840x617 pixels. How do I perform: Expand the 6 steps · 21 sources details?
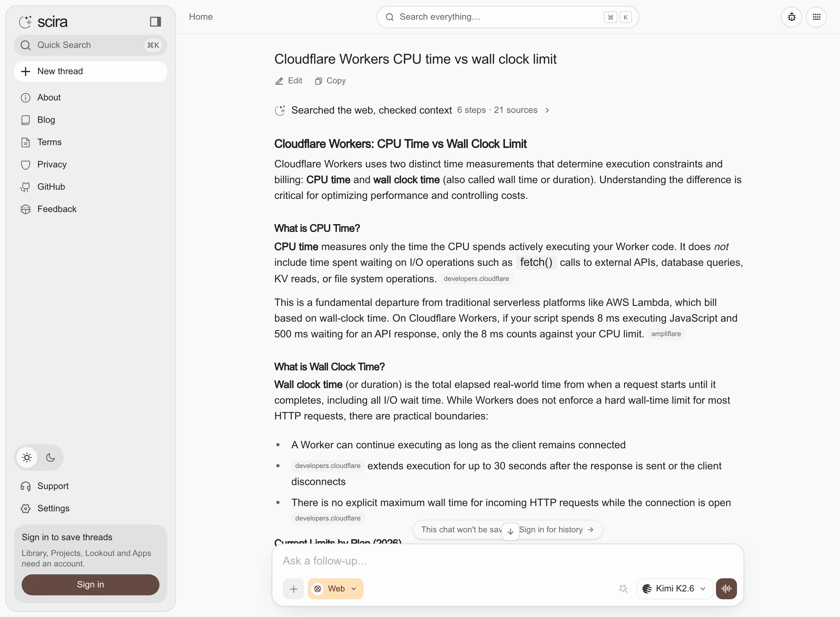503,110
